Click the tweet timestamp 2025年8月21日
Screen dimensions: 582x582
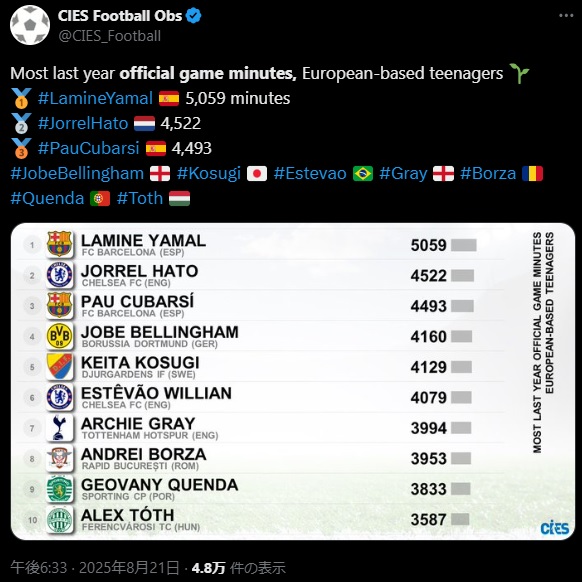[129, 568]
